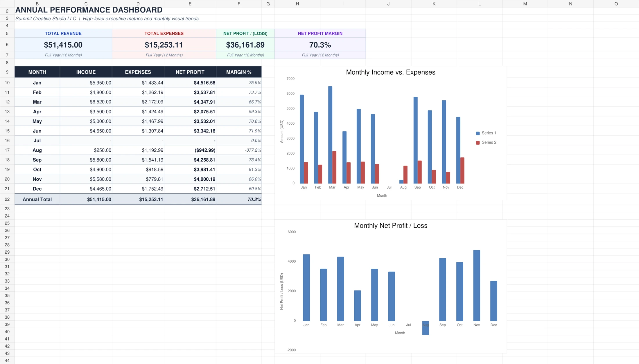
Task: Select column header O
Action: (x=616, y=4)
